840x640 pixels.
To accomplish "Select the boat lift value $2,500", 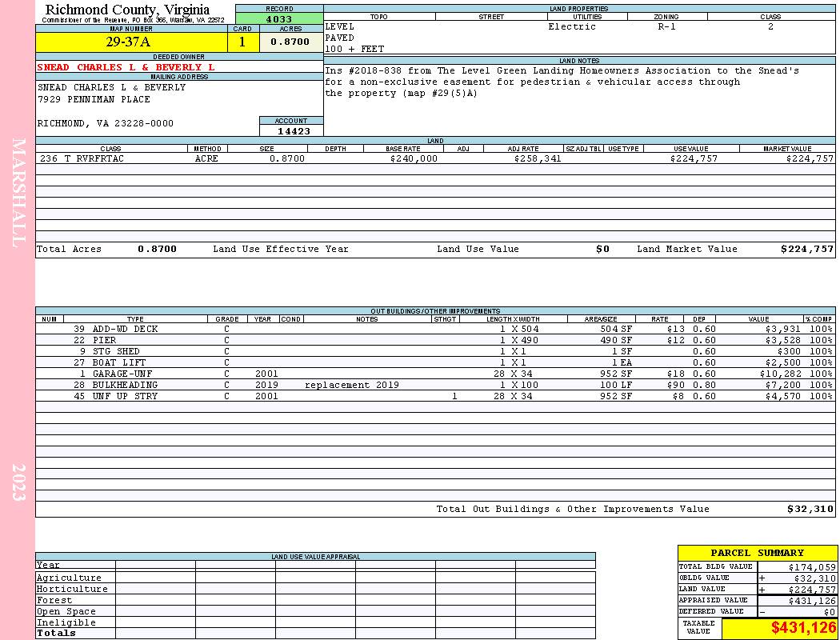I will click(782, 363).
